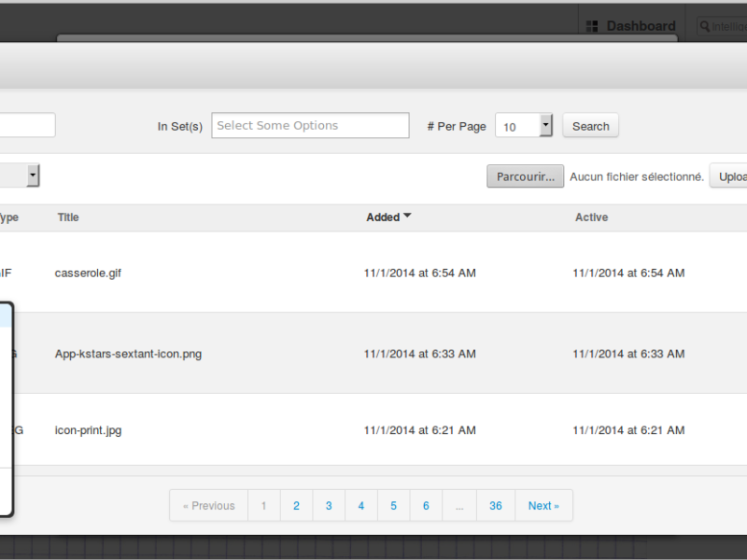Expand the Per Page dropdown arrow
747x560 pixels.
coord(546,125)
